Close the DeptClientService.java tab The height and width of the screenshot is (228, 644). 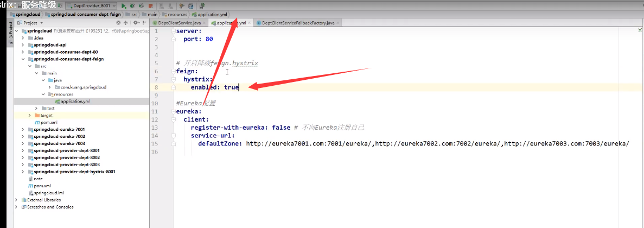(x=205, y=23)
